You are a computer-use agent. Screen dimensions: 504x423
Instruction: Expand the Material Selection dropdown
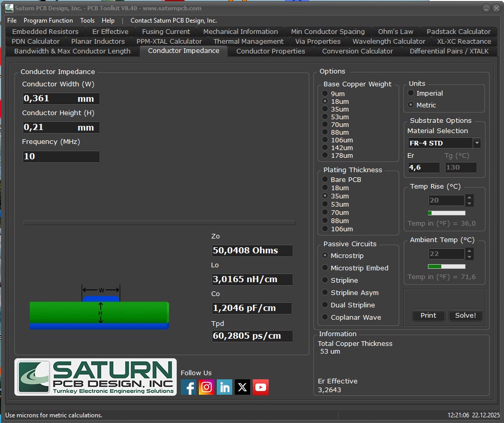point(477,143)
